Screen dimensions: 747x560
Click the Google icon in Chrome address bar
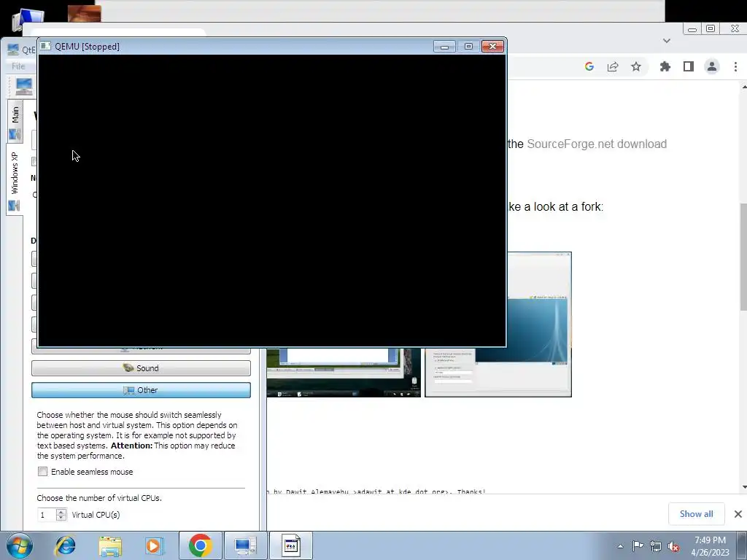(589, 66)
